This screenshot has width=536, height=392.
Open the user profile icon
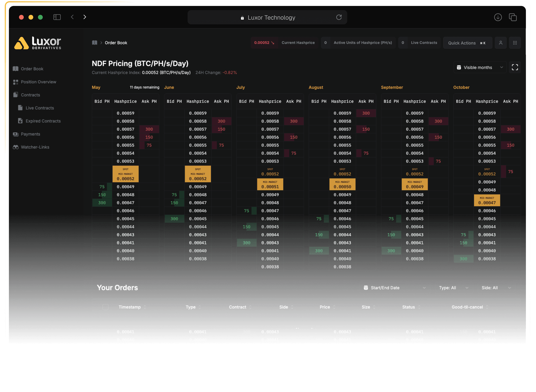click(x=501, y=43)
